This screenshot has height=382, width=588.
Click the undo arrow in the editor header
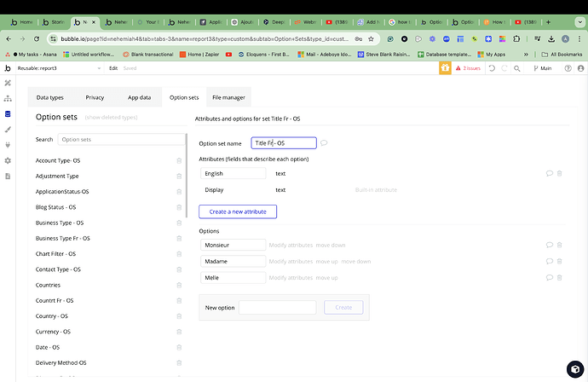point(492,68)
